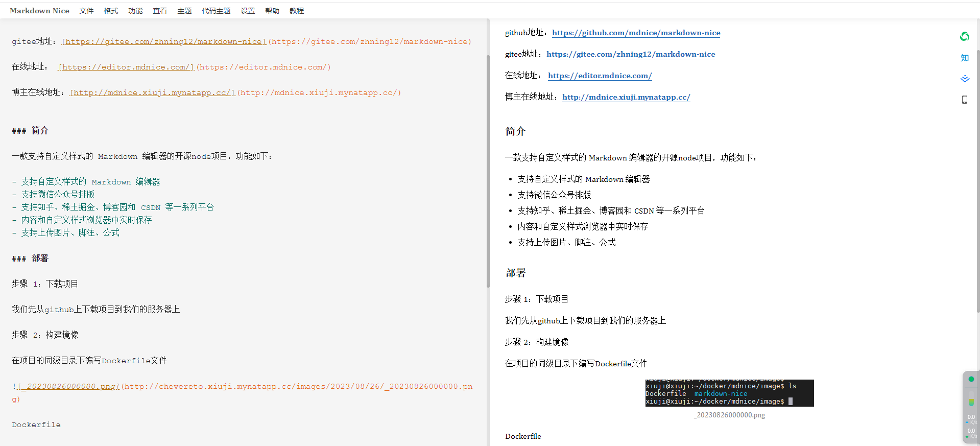Click the Juejin copy icon

(x=964, y=79)
